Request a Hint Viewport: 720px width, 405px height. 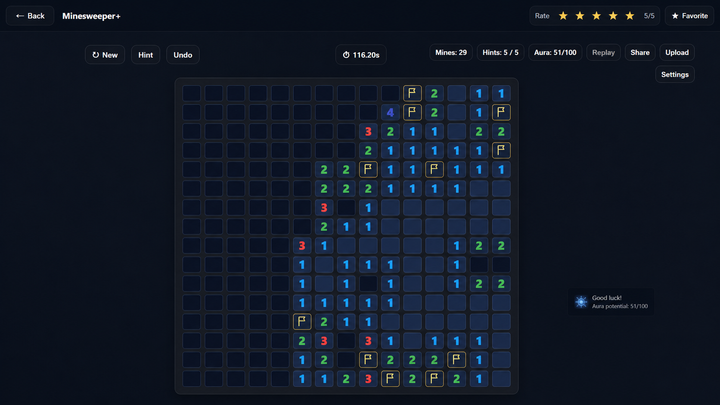tap(146, 55)
